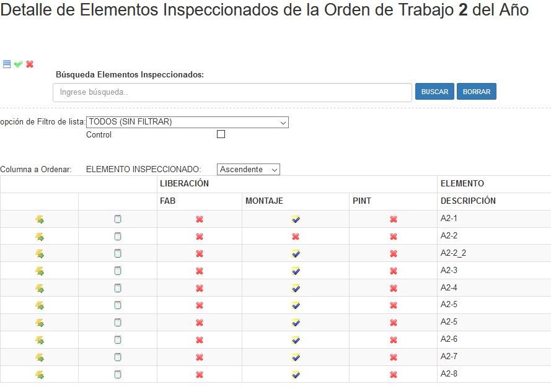Click the A2-2_2 element description cell
Viewport: 551px width, 392px height.
[453, 253]
